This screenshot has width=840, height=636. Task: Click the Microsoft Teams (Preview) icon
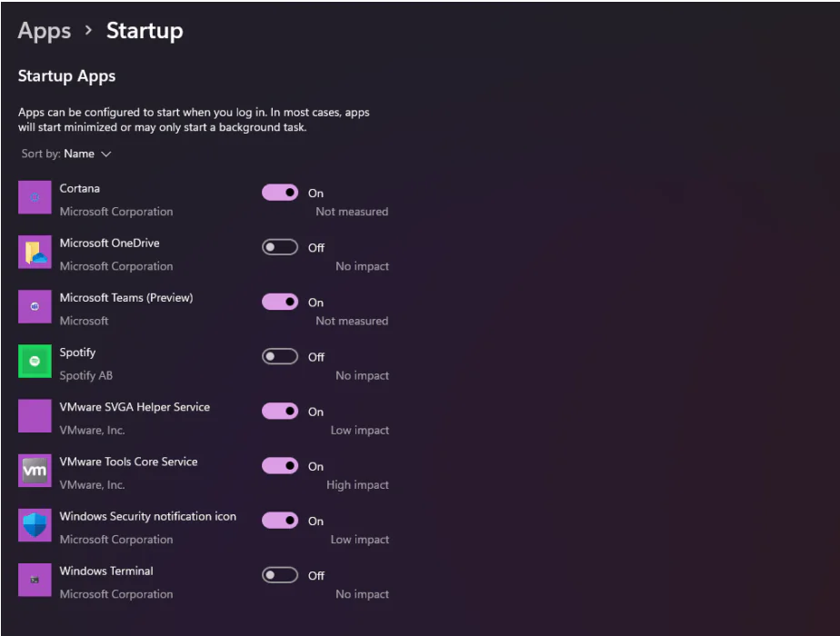point(35,307)
